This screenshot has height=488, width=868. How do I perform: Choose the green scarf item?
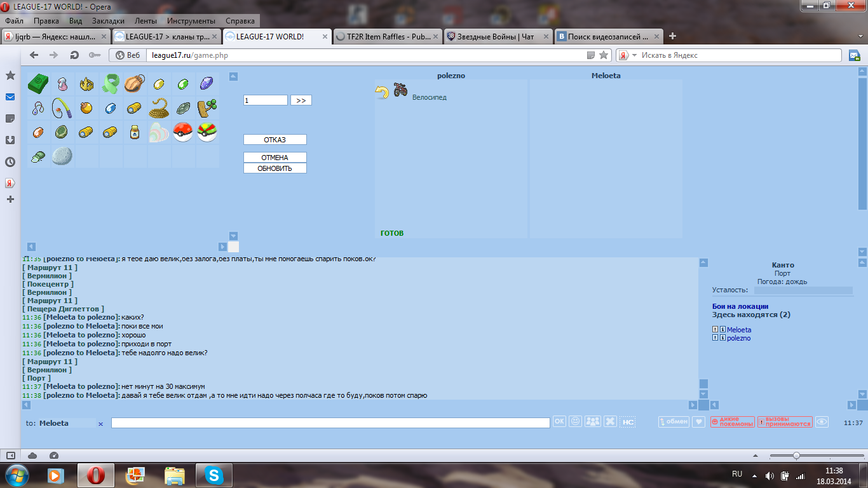pos(111,84)
